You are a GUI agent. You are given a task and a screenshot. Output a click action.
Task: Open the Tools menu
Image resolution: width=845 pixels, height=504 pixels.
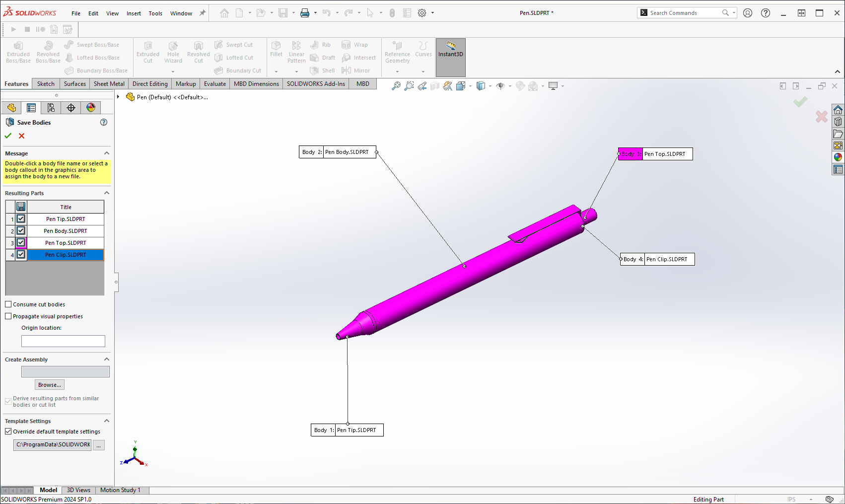[155, 13]
